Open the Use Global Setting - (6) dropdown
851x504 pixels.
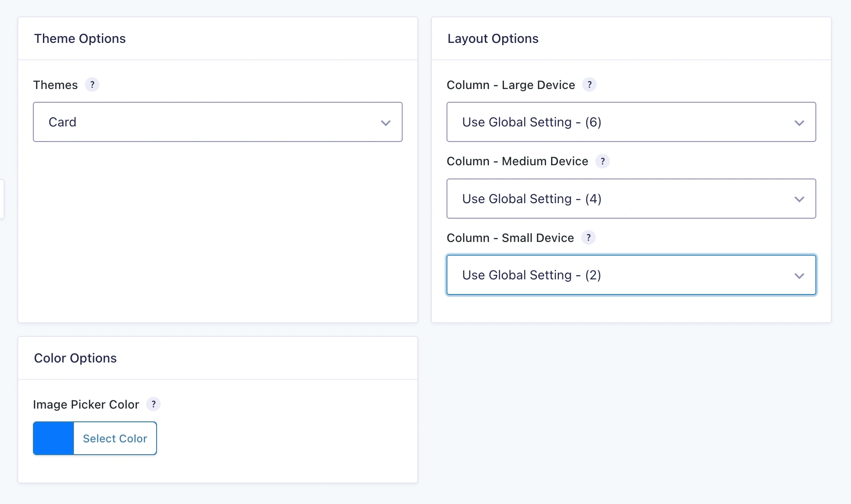coord(631,122)
